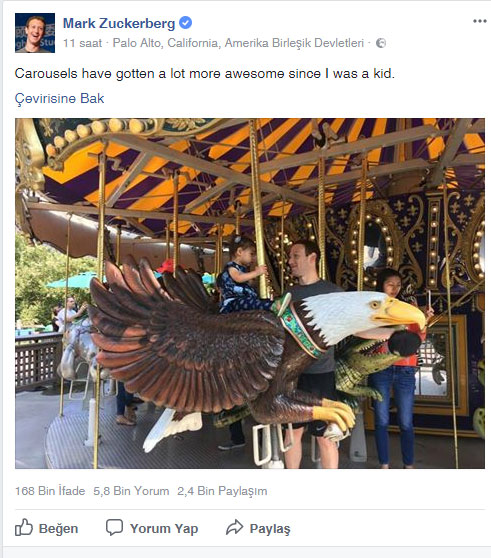
Task: Click the post caption text about carousels
Action: coord(205,74)
